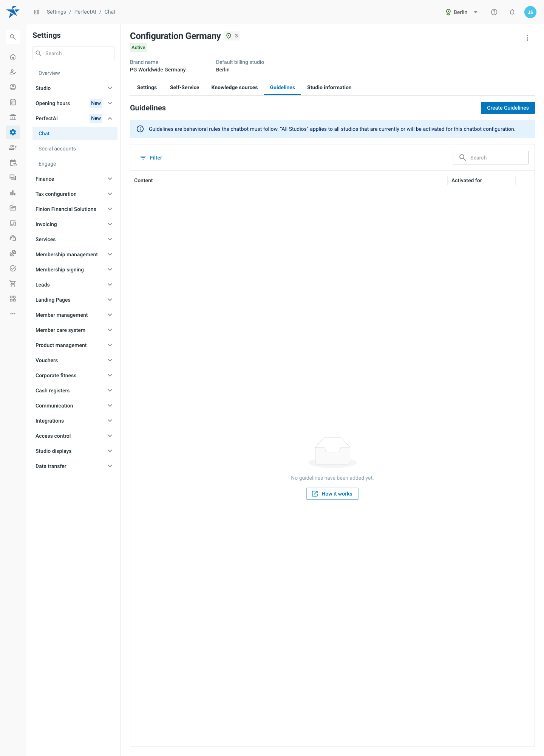The height and width of the screenshot is (756, 544).
Task: Collapse the PerfectAI section
Action: (75, 118)
